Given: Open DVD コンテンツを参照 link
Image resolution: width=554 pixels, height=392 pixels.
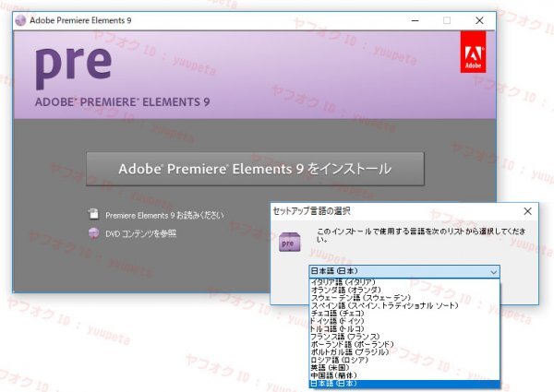Looking at the screenshot, I should pyautogui.click(x=140, y=233).
